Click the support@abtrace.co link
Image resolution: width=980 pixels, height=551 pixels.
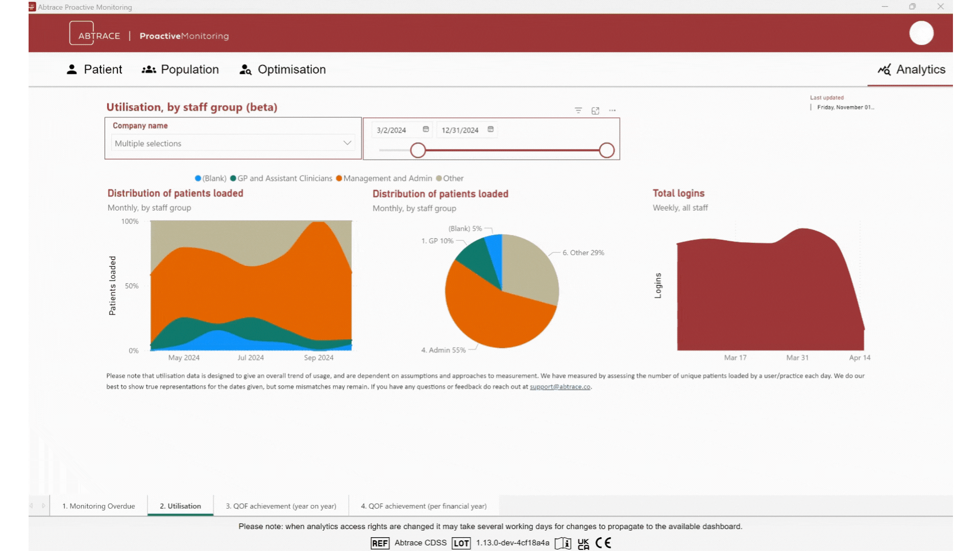tap(560, 386)
